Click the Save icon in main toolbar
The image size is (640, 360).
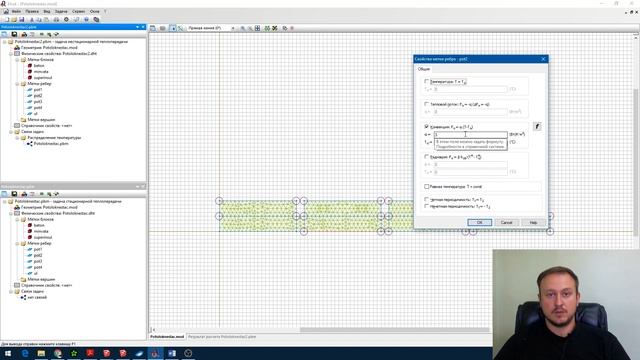22,20
